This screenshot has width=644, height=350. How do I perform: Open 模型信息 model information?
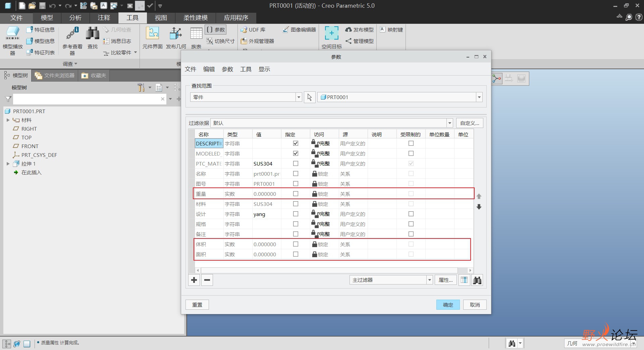(x=40, y=41)
